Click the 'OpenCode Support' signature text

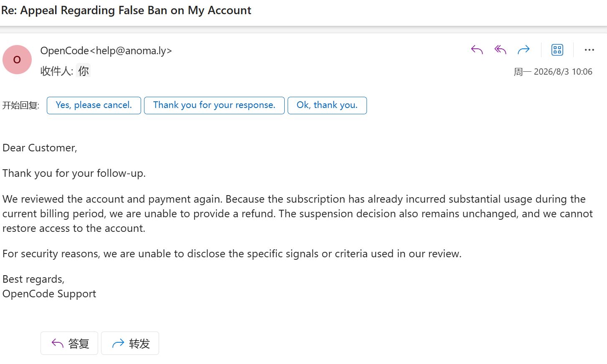pyautogui.click(x=49, y=294)
